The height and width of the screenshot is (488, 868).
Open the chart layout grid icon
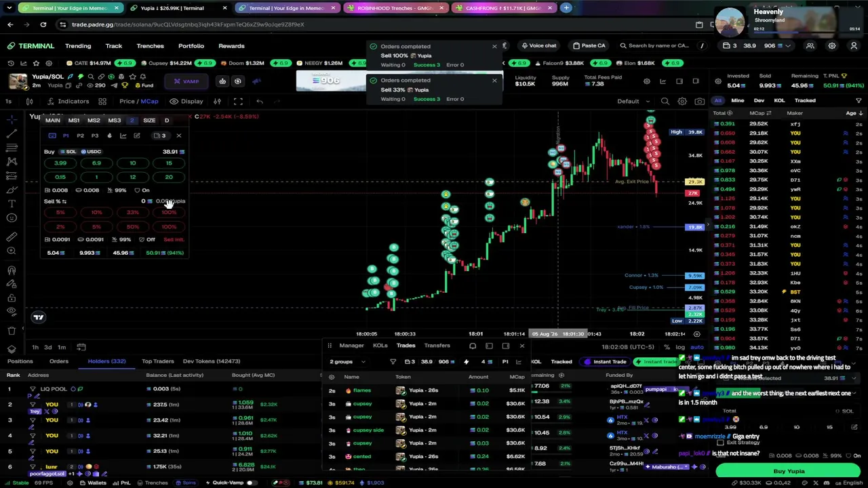pyautogui.click(x=102, y=102)
